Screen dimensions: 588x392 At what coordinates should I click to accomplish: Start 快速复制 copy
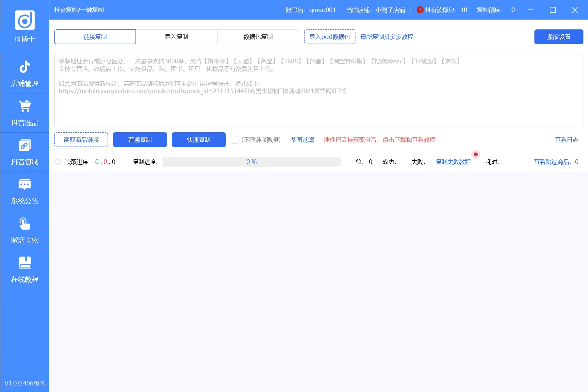199,139
